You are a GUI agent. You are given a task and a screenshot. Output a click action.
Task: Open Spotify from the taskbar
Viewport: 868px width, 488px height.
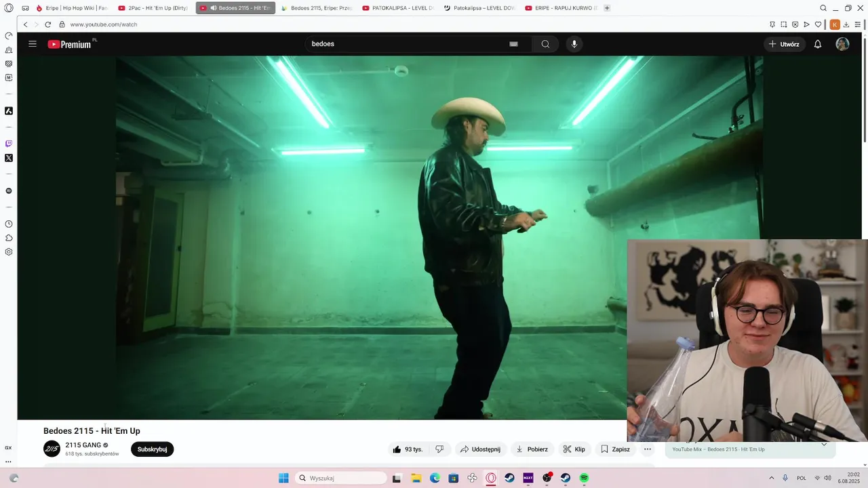pos(584,478)
